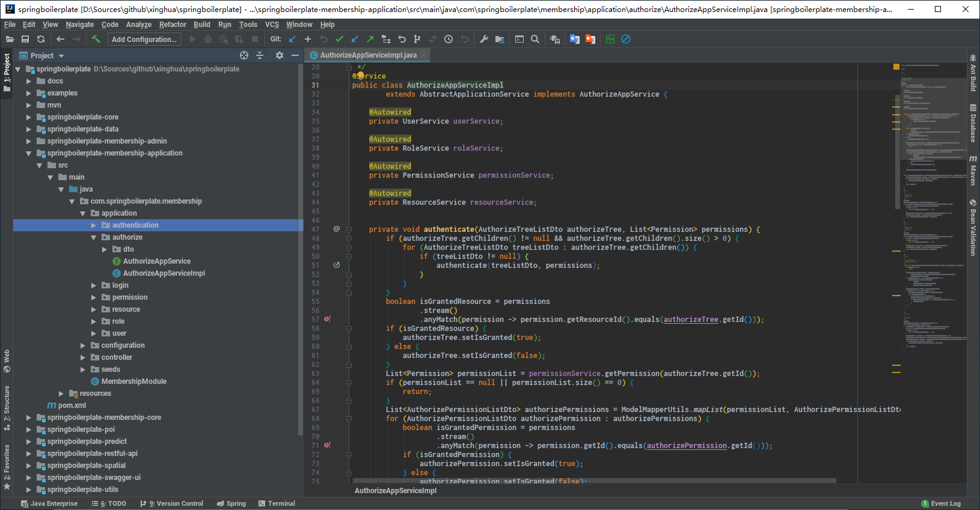Click locate current file crosshair icon
980x510 pixels.
[244, 55]
